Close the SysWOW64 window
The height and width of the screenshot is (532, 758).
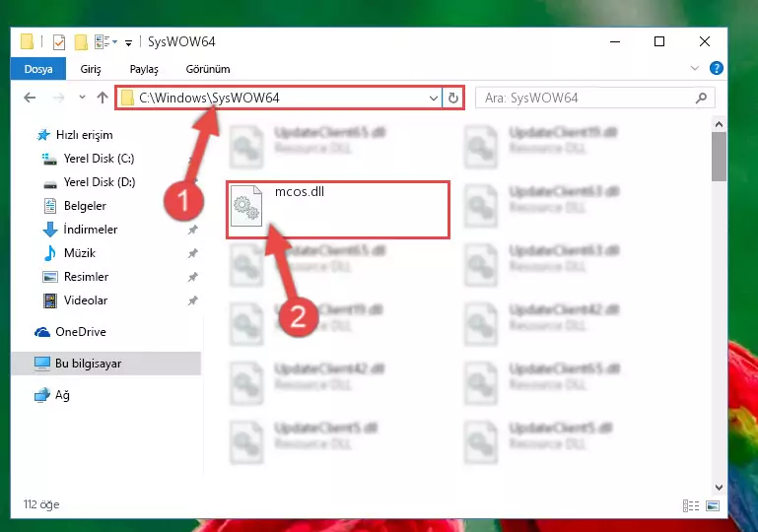(705, 42)
